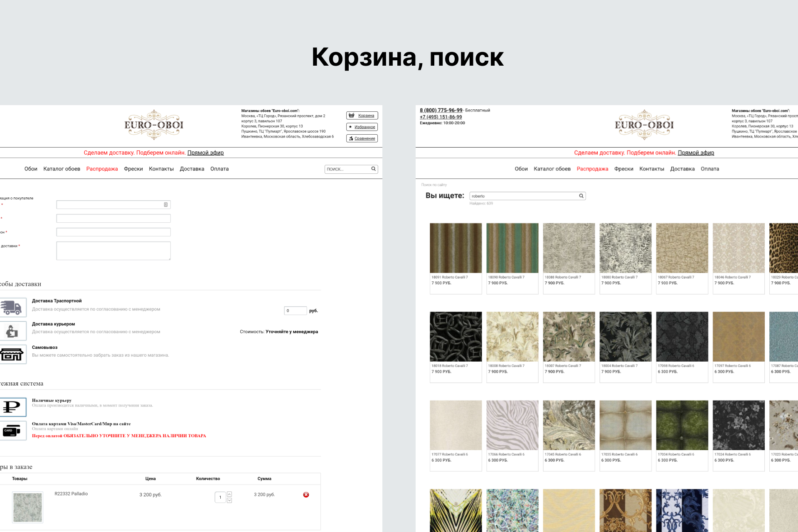Open wallpaper 17098 Roberto Cavalli 6
798x532 pixels.
point(682,347)
